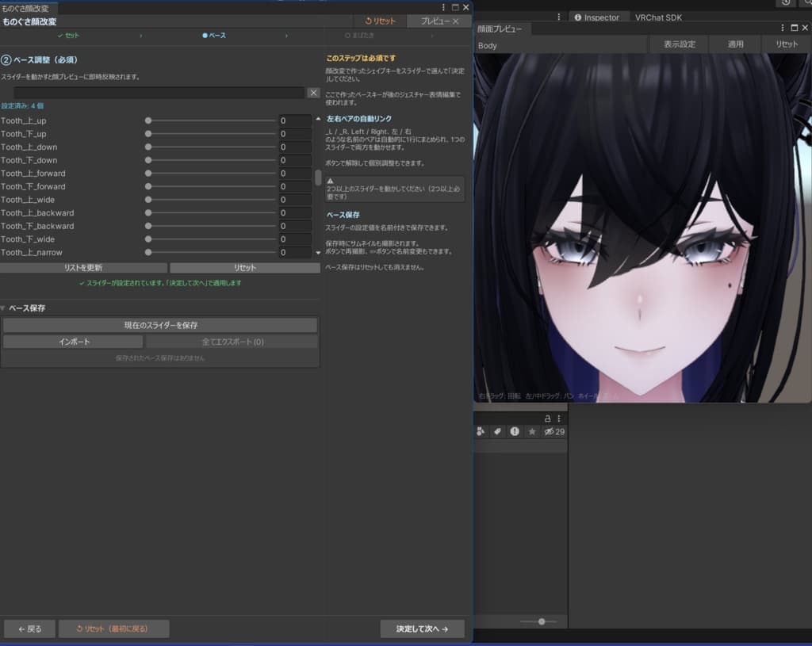This screenshot has width=812, height=646.
Task: Open the face preview window kebab menu
Action: pos(782,28)
